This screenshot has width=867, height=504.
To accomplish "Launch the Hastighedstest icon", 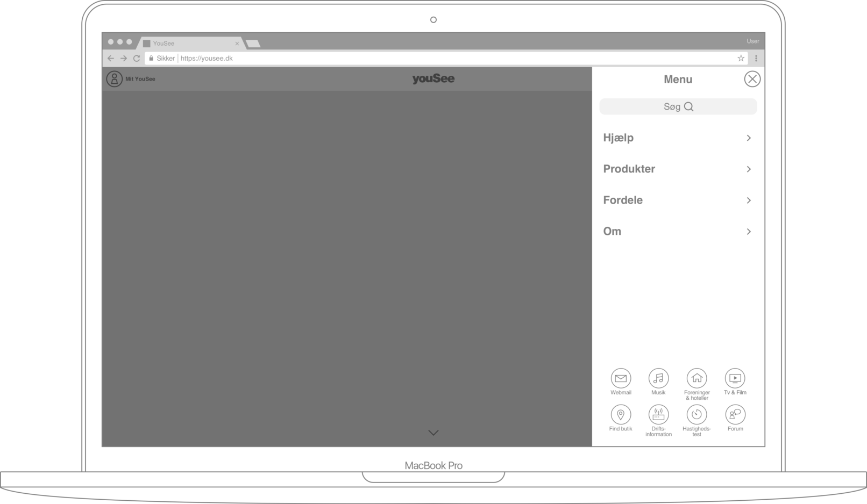I will [697, 414].
